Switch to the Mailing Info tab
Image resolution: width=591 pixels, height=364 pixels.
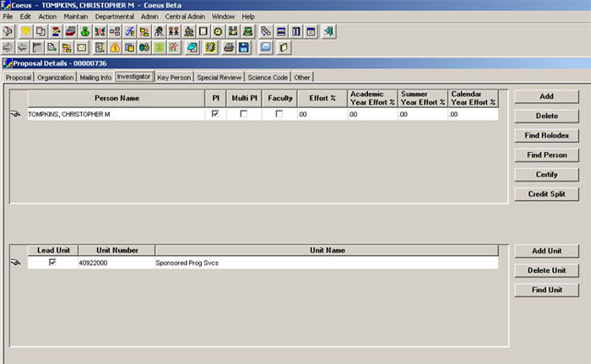pyautogui.click(x=95, y=78)
